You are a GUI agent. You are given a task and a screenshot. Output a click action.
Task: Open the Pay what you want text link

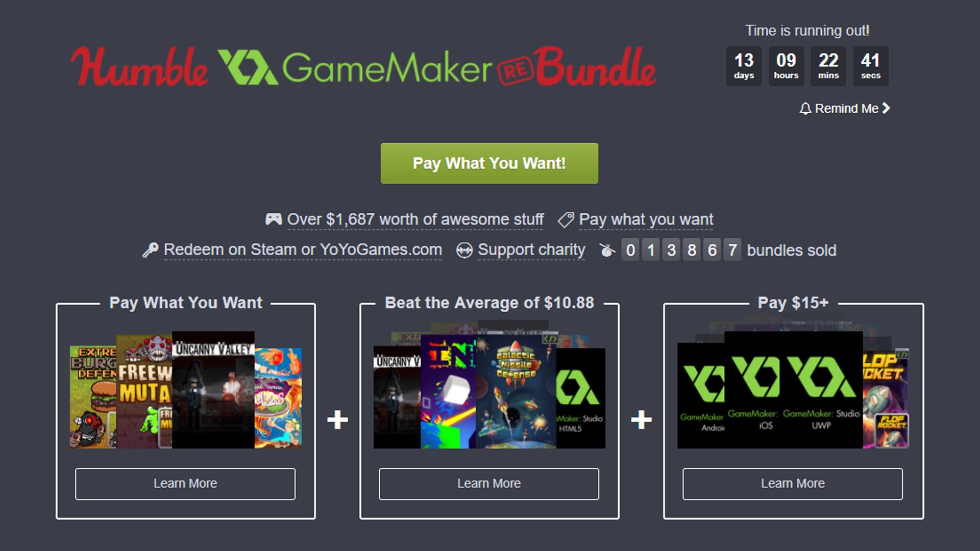[646, 219]
